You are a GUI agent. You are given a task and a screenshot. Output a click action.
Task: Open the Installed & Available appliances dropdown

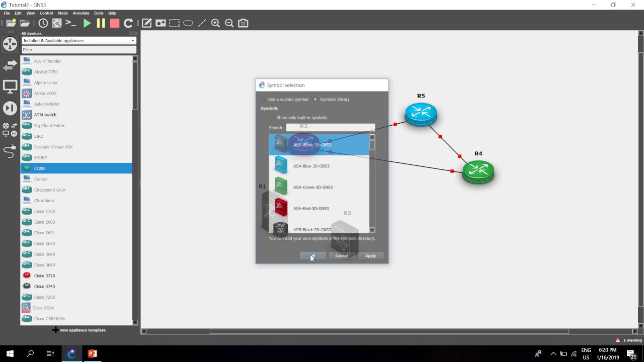click(79, 41)
